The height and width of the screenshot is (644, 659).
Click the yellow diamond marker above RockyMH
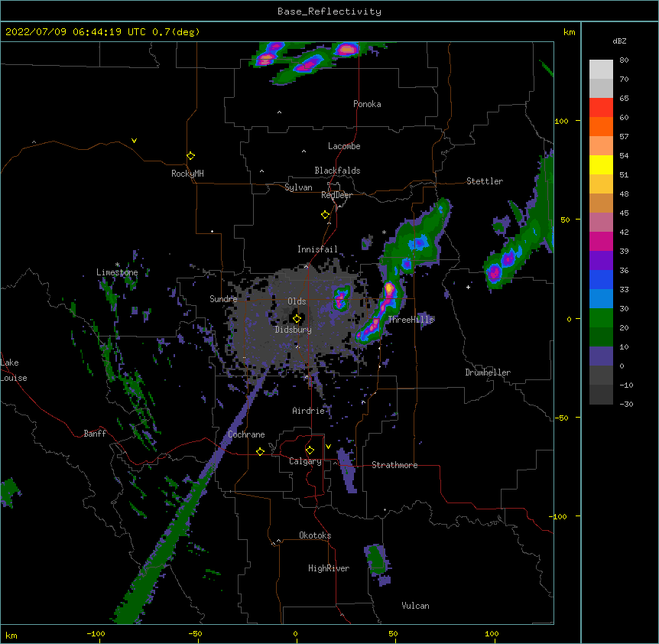click(190, 156)
